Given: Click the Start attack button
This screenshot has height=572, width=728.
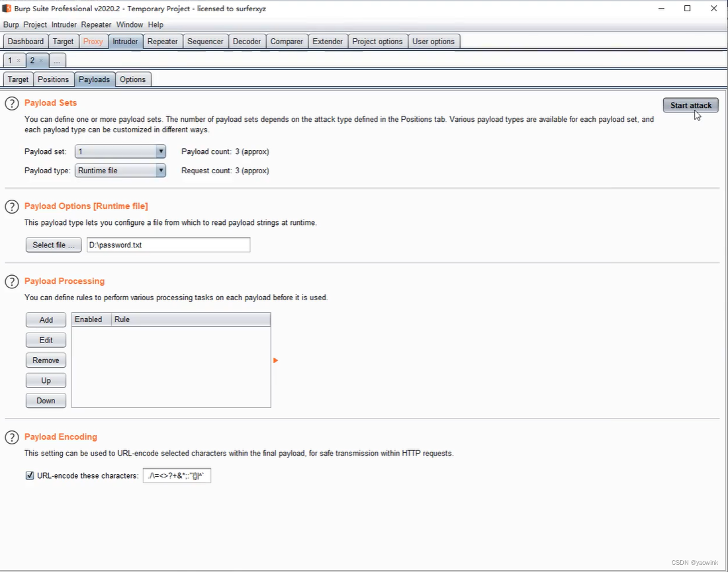Looking at the screenshot, I should point(690,105).
